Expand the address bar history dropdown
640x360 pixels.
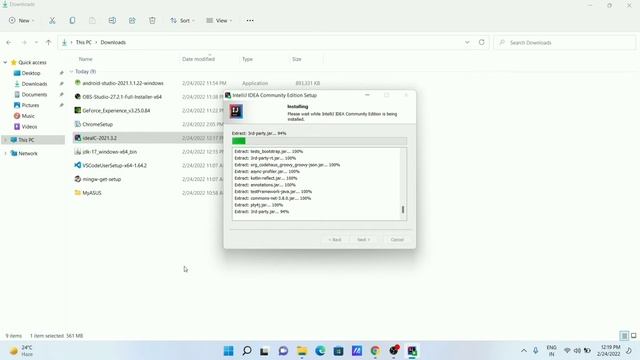(x=467, y=42)
